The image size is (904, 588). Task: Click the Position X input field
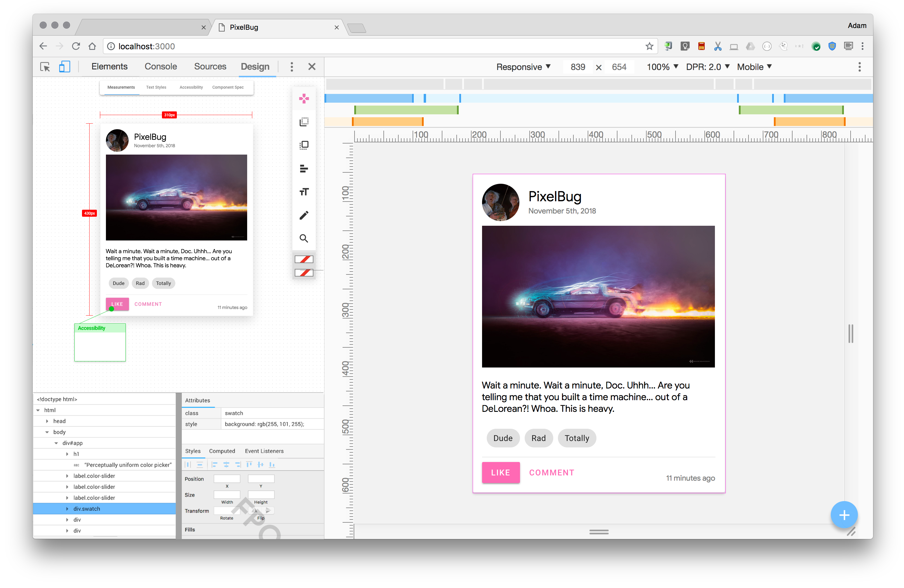(x=227, y=479)
